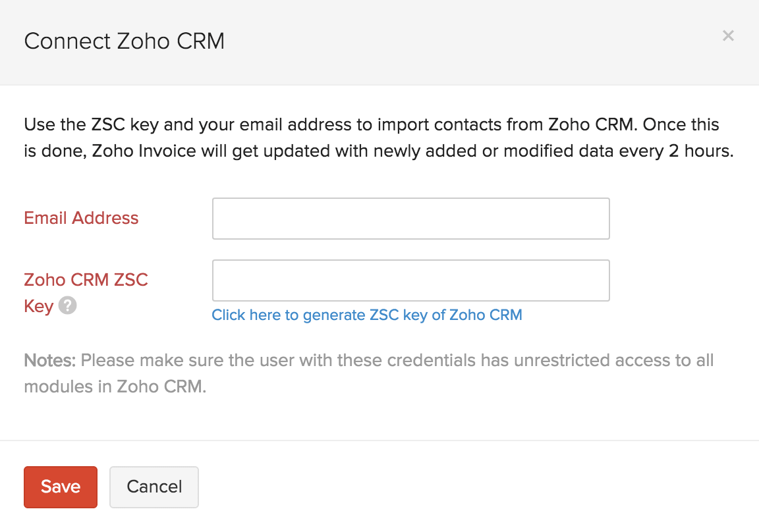Click the word Key beside help icon
This screenshot has width=759, height=532.
click(x=38, y=306)
